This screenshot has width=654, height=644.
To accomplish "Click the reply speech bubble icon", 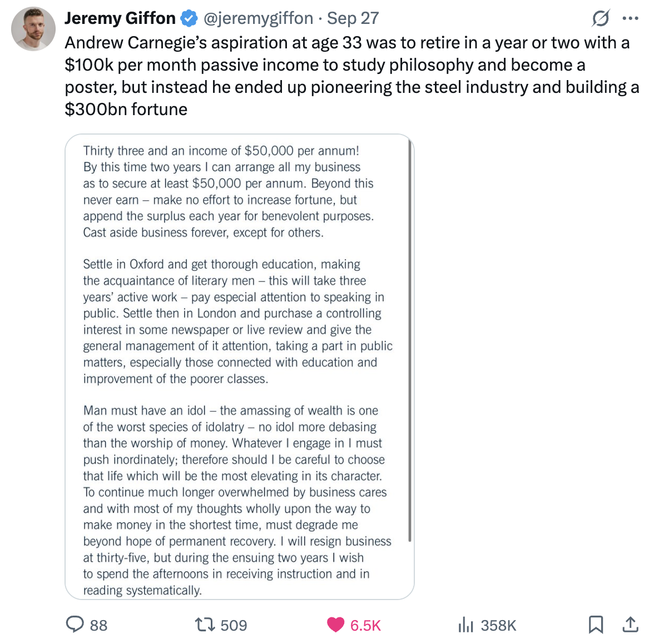I will point(75,625).
